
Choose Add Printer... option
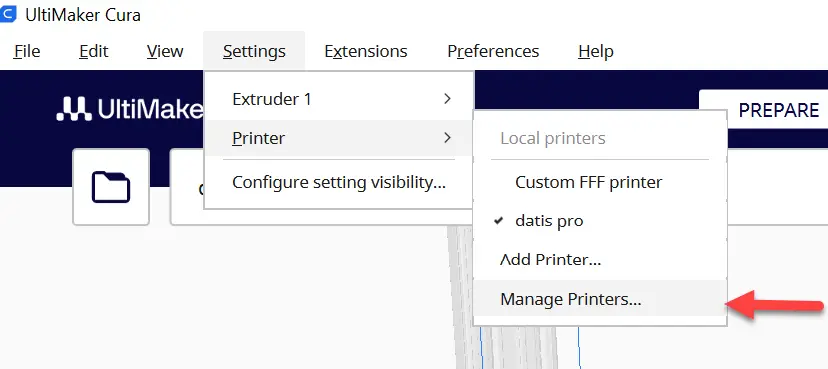pyautogui.click(x=600, y=260)
